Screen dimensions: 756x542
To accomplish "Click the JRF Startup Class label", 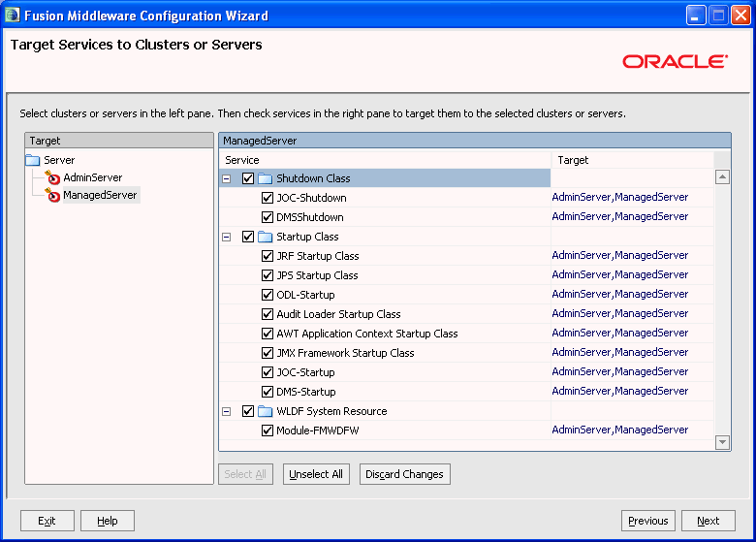I will [x=318, y=256].
